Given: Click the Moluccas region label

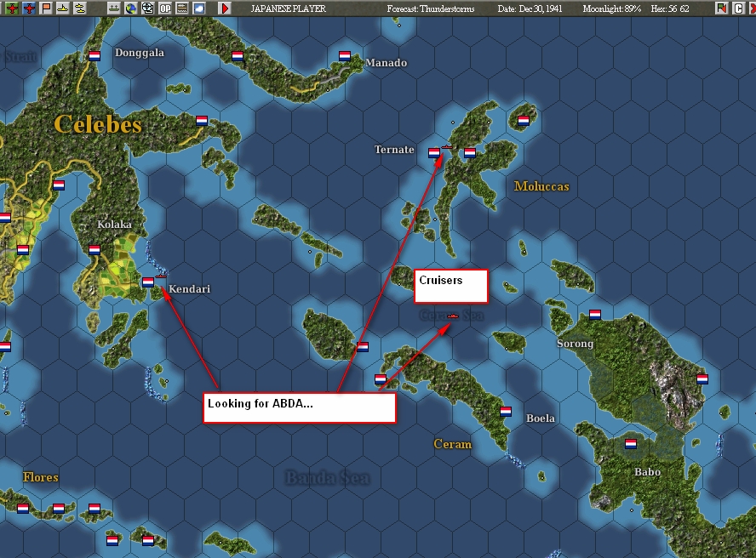Looking at the screenshot, I should point(541,186).
